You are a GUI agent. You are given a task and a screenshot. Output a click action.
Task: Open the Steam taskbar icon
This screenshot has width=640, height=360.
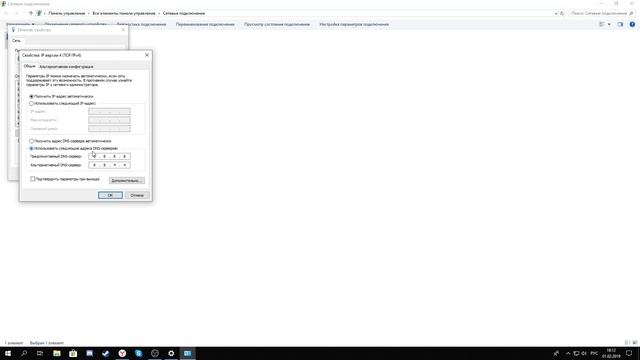point(106,353)
